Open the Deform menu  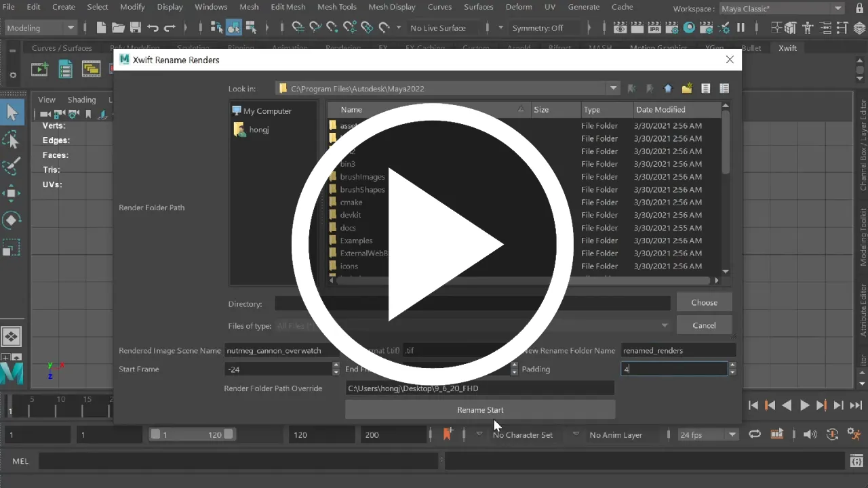(519, 7)
